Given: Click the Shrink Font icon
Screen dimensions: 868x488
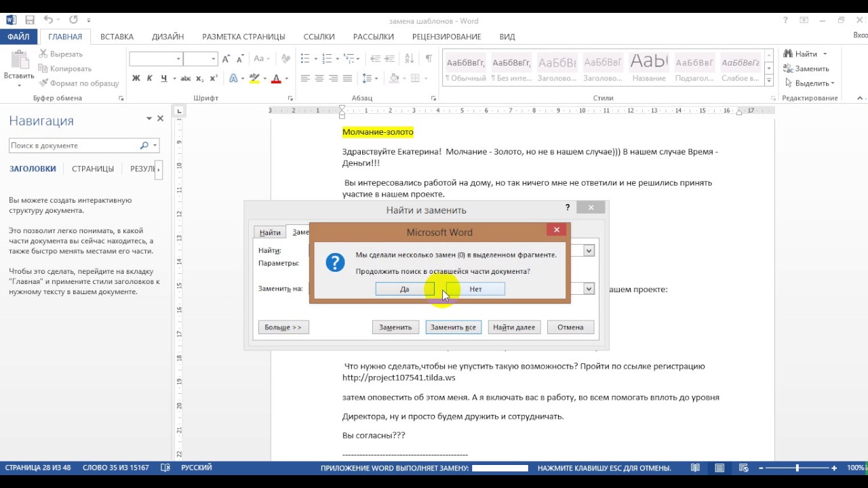Looking at the screenshot, I should [x=241, y=59].
